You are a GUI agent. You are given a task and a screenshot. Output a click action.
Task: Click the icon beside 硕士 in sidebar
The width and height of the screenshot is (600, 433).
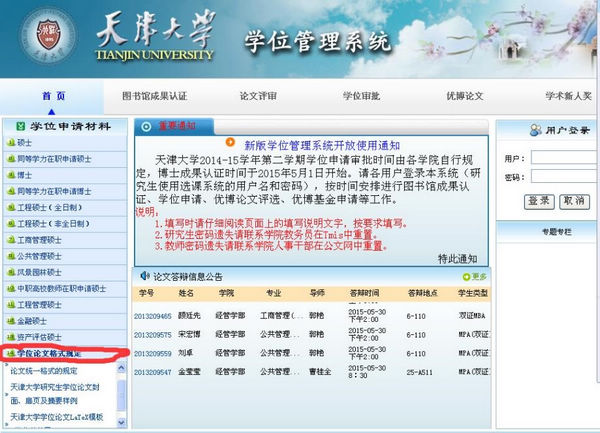(9, 143)
